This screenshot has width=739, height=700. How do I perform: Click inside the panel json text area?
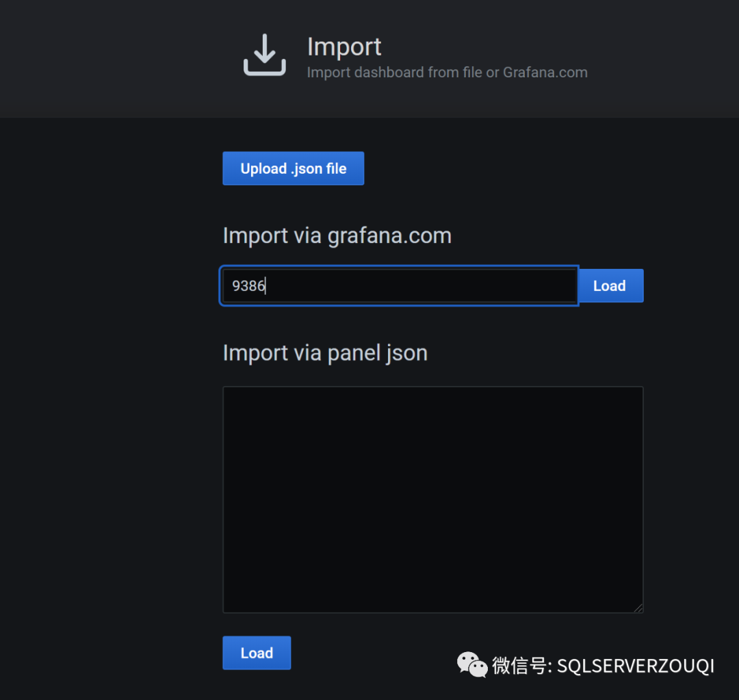click(x=432, y=500)
